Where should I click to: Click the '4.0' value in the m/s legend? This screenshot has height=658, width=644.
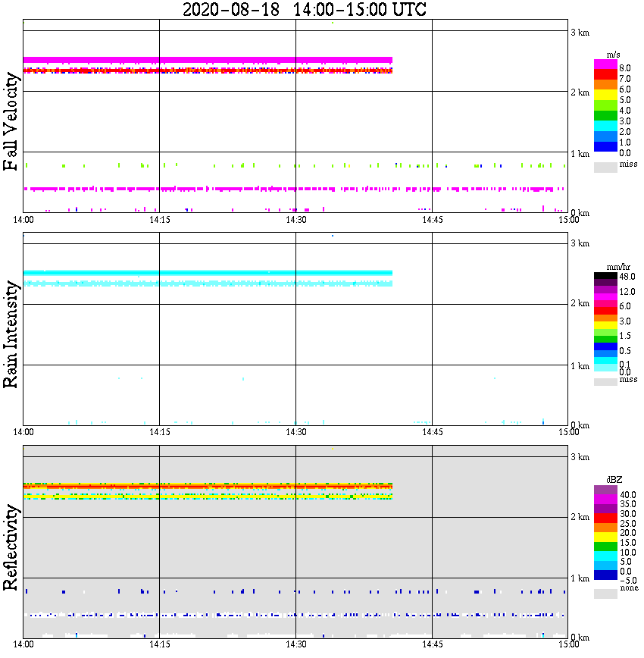pyautogui.click(x=625, y=111)
